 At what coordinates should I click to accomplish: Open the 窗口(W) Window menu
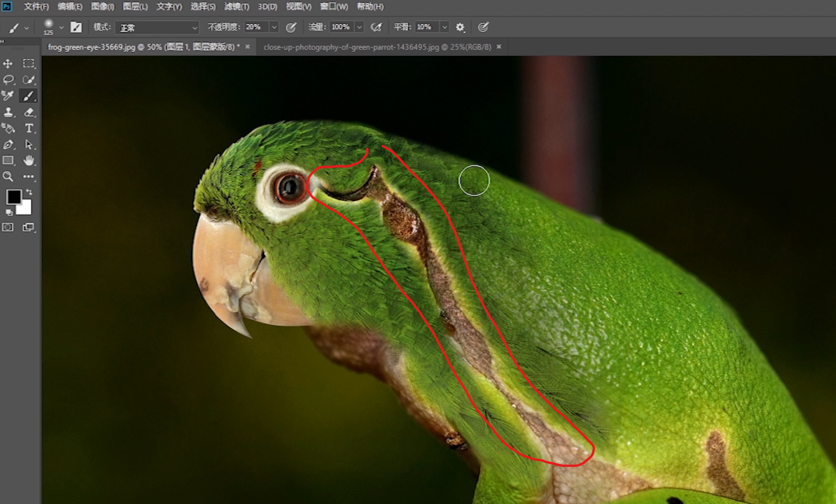click(x=335, y=7)
